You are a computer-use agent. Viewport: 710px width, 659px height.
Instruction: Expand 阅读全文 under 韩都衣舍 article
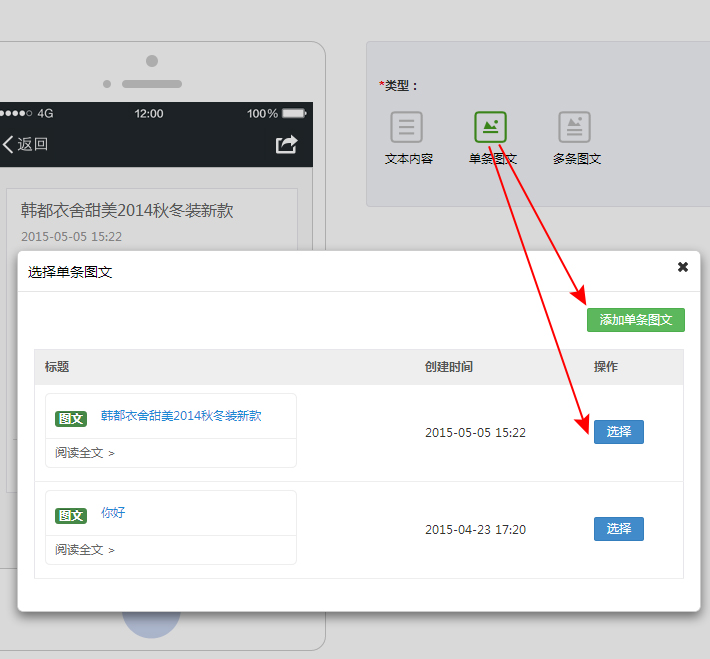tap(85, 453)
